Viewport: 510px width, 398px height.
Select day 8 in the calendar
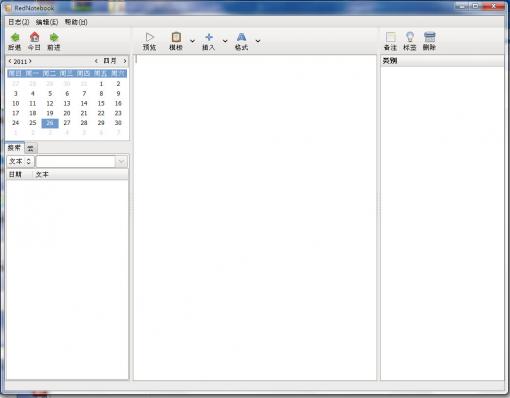101,94
